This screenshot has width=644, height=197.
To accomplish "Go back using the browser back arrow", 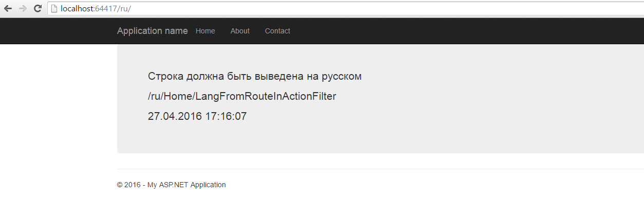I will pyautogui.click(x=8, y=9).
